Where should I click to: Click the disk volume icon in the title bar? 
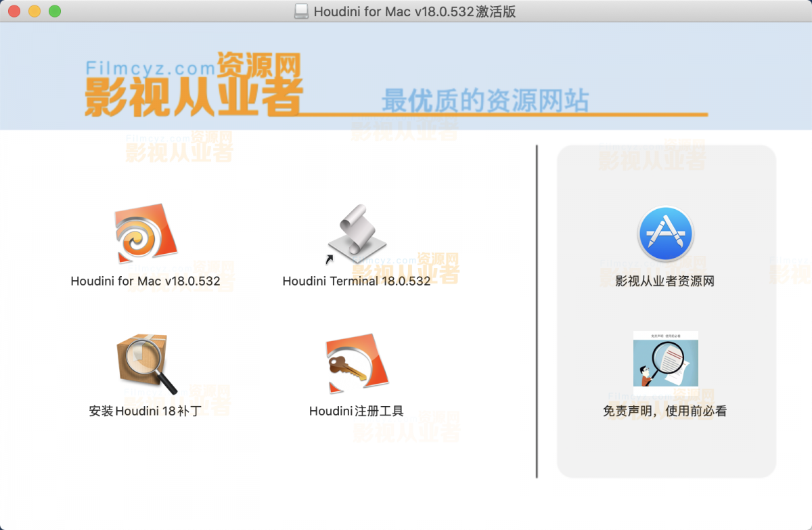point(302,12)
